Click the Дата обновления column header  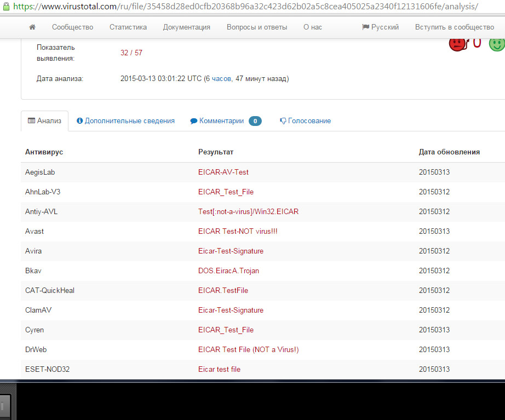click(x=449, y=152)
